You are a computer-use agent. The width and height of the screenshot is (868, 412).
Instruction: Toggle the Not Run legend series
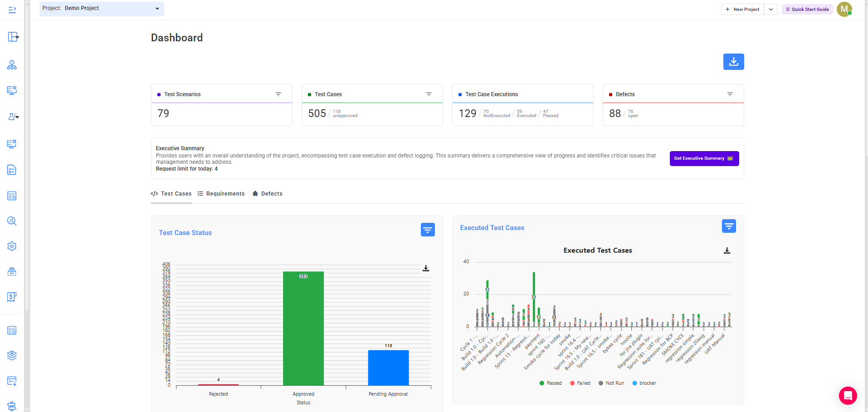[611, 383]
